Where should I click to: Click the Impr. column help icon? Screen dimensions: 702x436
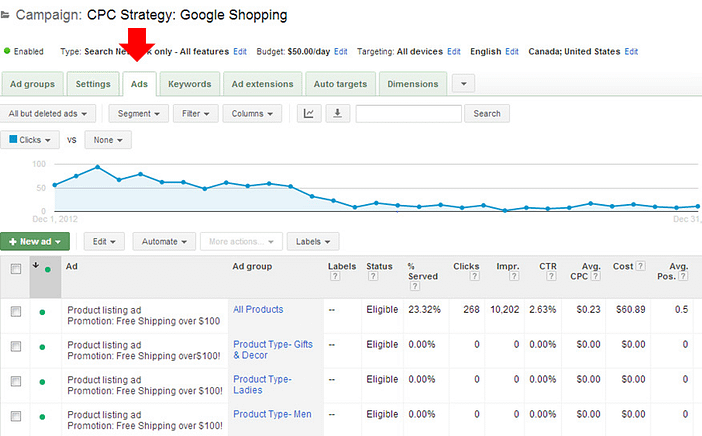(514, 276)
